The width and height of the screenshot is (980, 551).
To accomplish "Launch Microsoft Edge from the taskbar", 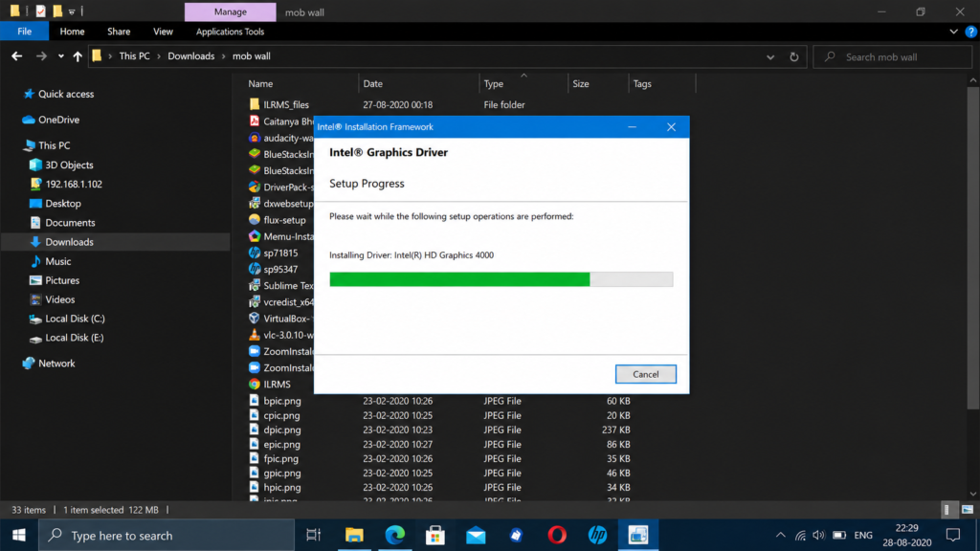I will [x=394, y=535].
